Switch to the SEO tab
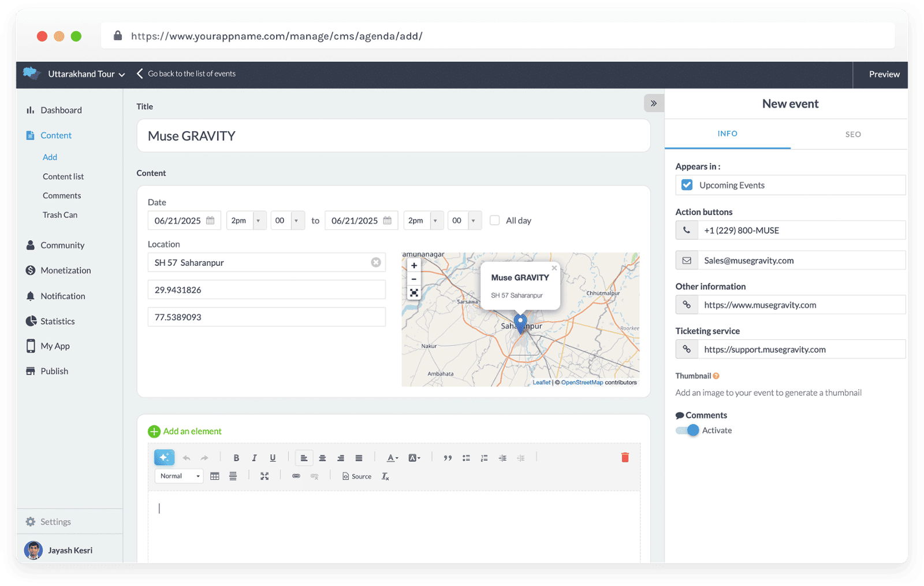Screen dimensions: 924x586 (853, 134)
